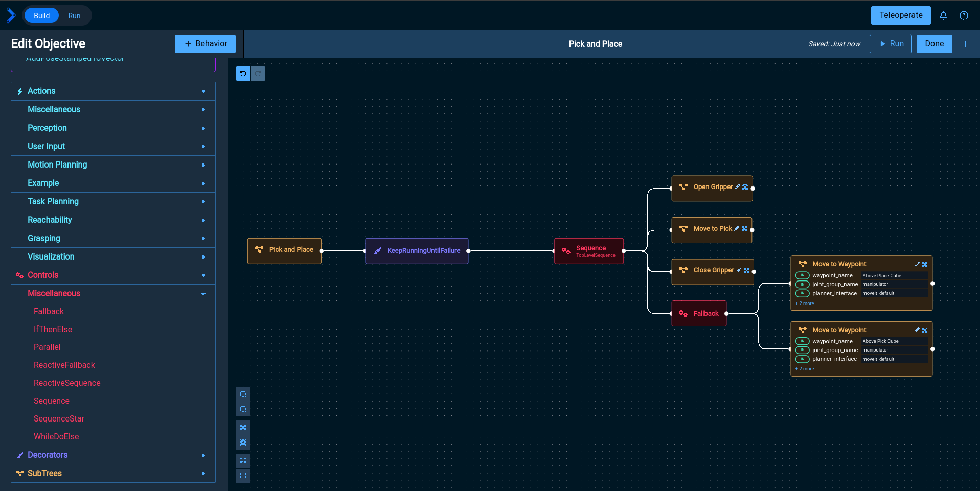Screen dimensions: 980x491
Task: Expand the Perception category
Action: point(113,128)
